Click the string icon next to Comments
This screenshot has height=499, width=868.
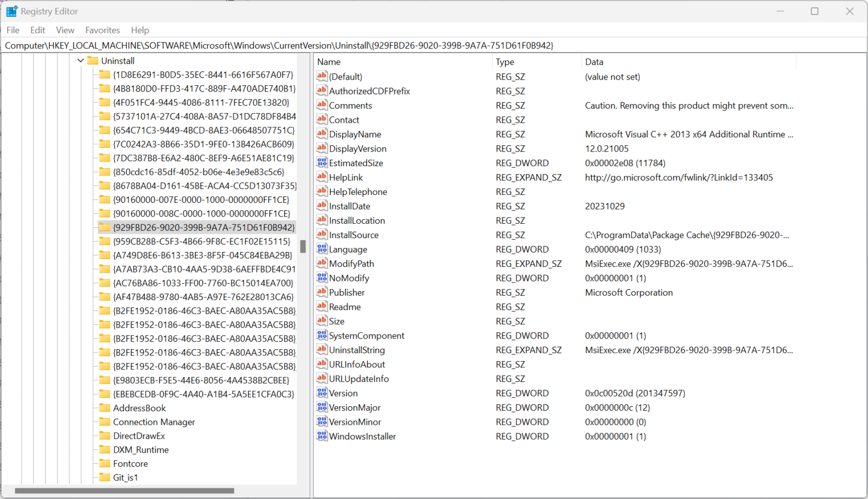(322, 105)
